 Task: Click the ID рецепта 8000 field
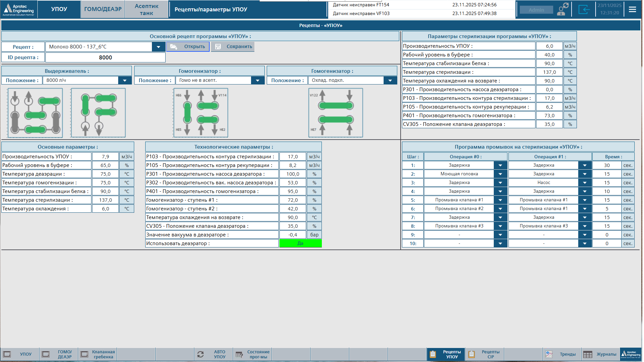[105, 57]
